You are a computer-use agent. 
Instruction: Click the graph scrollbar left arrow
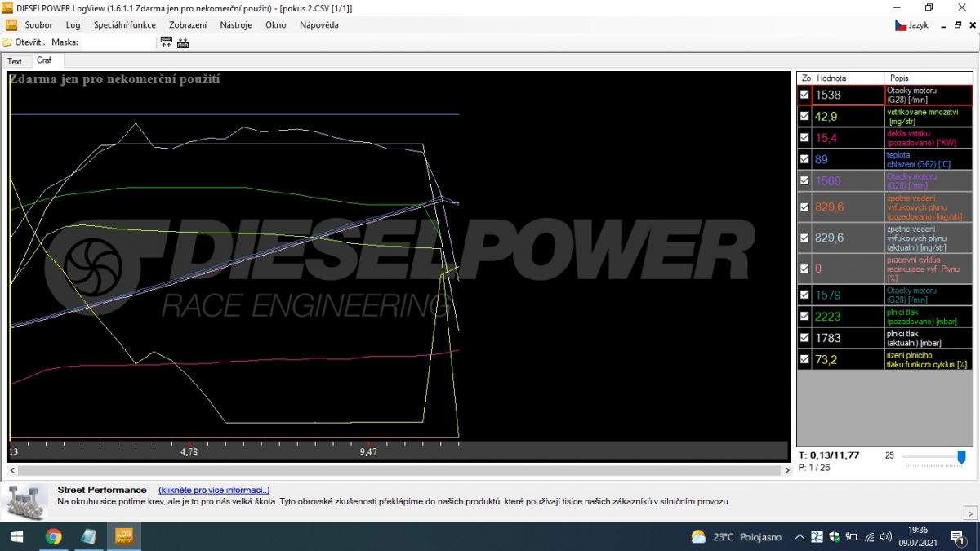click(12, 471)
